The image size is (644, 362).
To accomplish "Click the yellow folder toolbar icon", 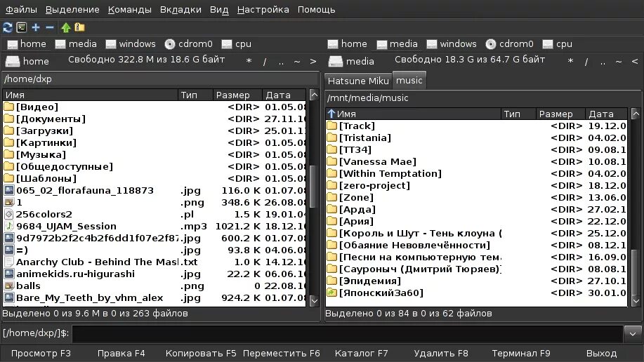I will click(79, 27).
